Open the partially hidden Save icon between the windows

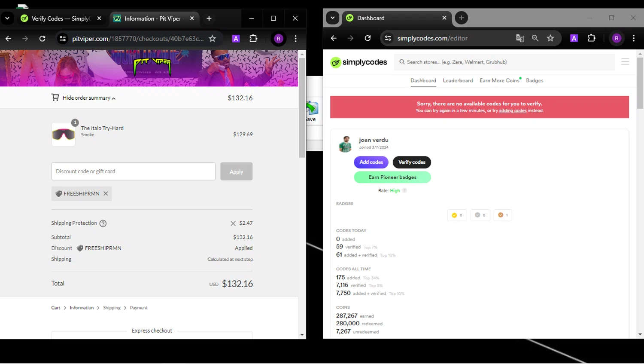pyautogui.click(x=312, y=112)
